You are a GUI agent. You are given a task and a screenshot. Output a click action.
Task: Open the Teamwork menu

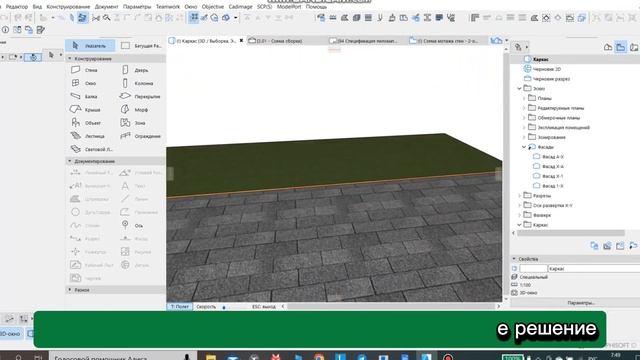[168, 7]
